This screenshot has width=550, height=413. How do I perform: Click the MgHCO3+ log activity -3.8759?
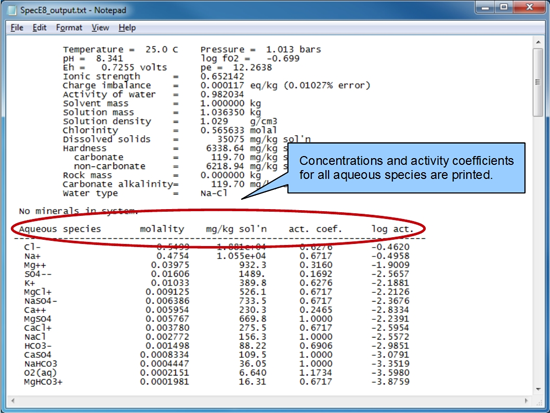[x=390, y=382]
